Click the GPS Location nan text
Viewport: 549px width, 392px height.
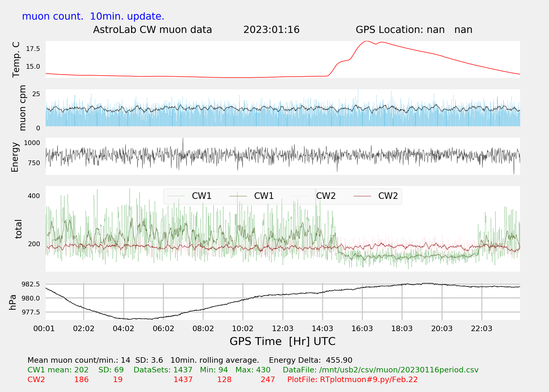pos(414,30)
